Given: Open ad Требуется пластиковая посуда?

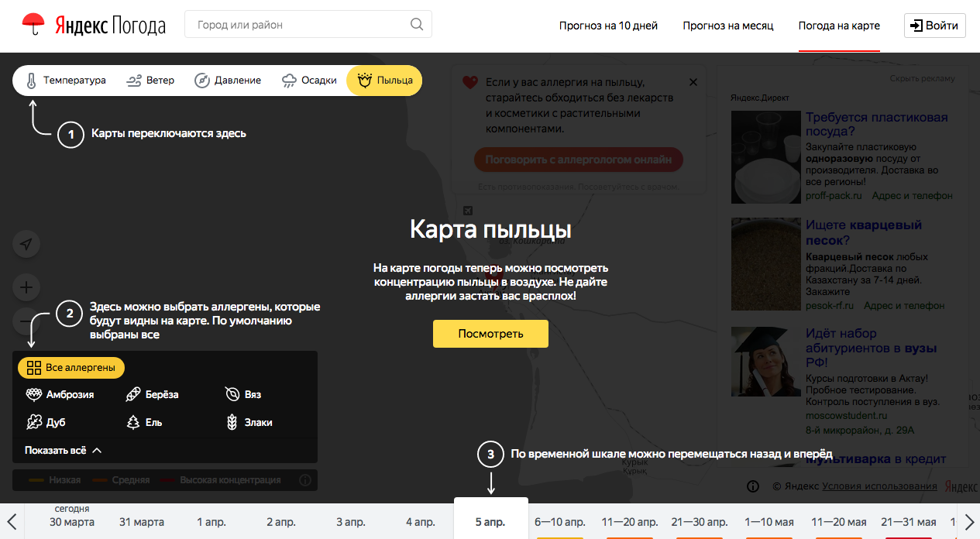Looking at the screenshot, I should (x=876, y=125).
